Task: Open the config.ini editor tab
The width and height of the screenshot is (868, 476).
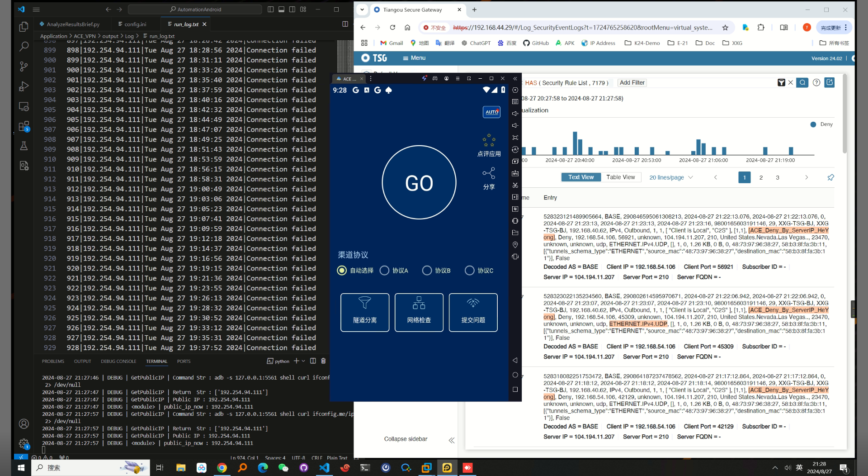Action: pos(135,24)
